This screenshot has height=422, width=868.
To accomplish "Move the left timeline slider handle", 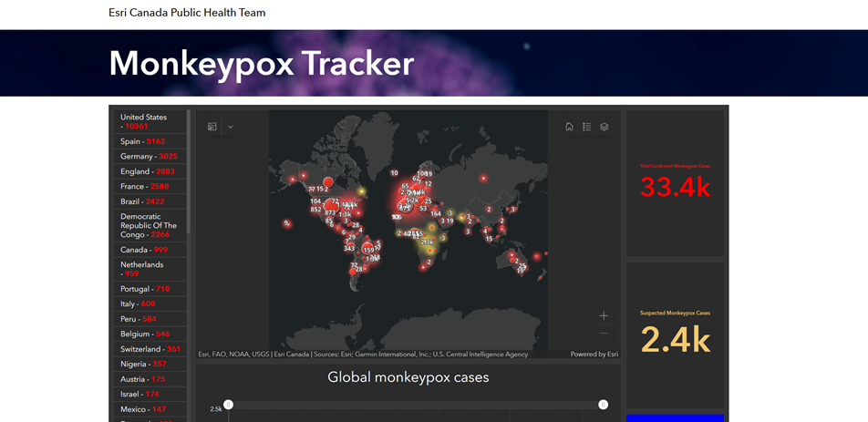I will (x=228, y=405).
